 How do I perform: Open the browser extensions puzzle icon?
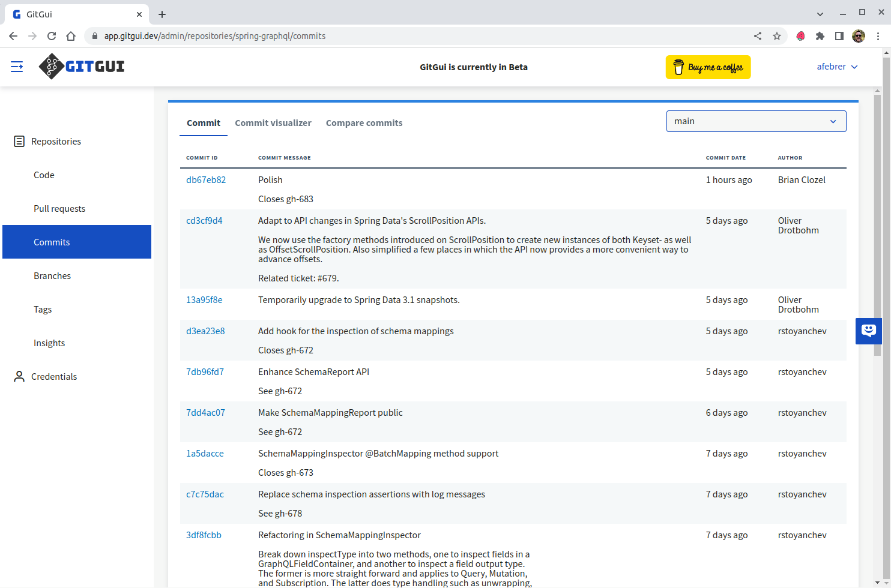tap(820, 36)
